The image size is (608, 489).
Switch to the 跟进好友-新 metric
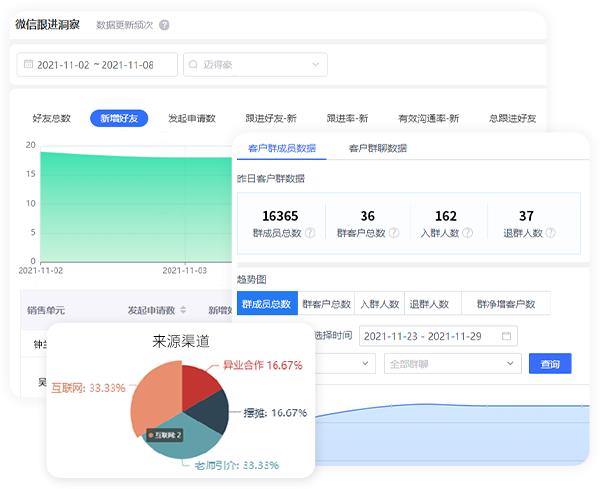coord(271,118)
